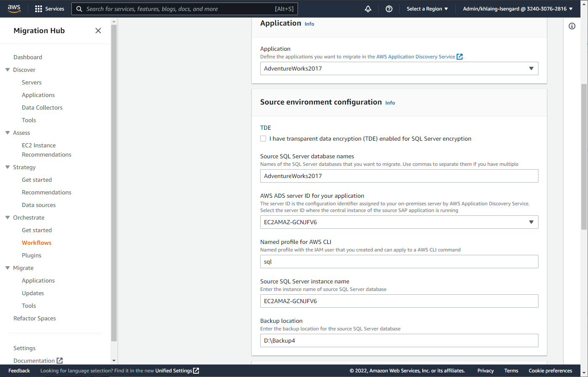The height and width of the screenshot is (377, 588).
Task: Open Workflows in the sidebar
Action: point(37,243)
